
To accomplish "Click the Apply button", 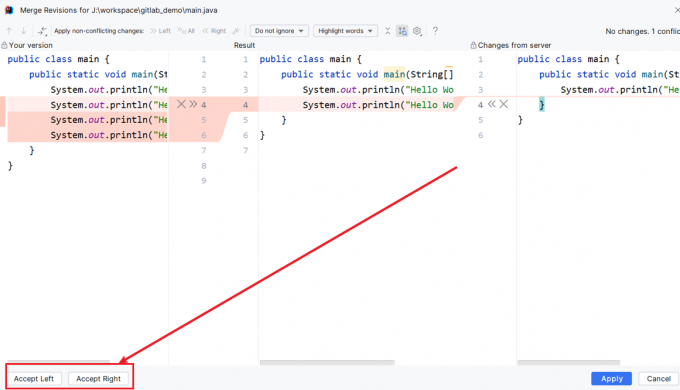I will coord(611,379).
